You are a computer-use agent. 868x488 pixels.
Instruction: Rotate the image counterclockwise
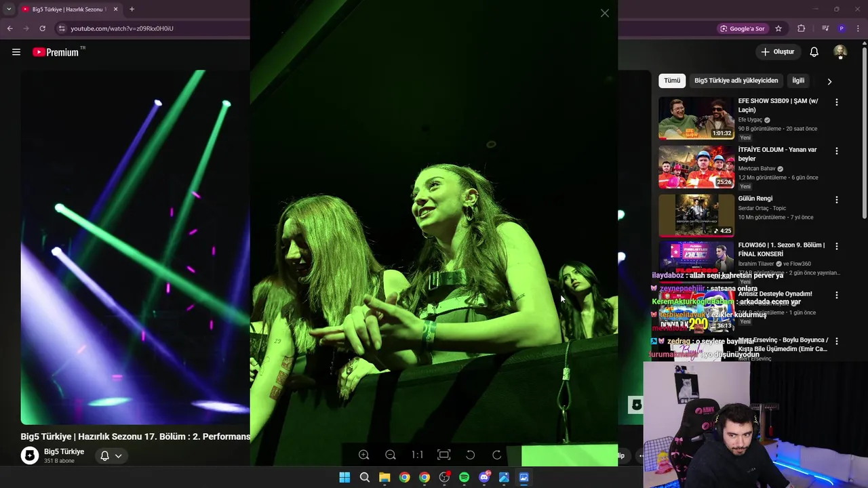coord(470,455)
